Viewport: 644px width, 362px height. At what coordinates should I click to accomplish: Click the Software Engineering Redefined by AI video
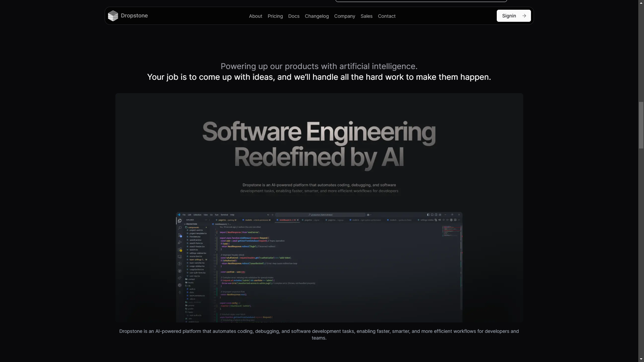click(319, 208)
